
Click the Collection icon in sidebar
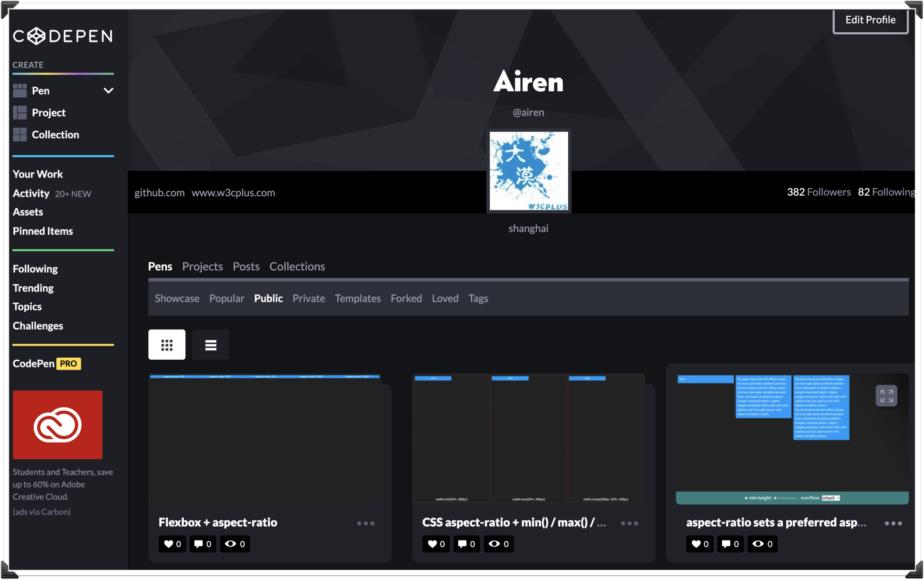tap(20, 134)
